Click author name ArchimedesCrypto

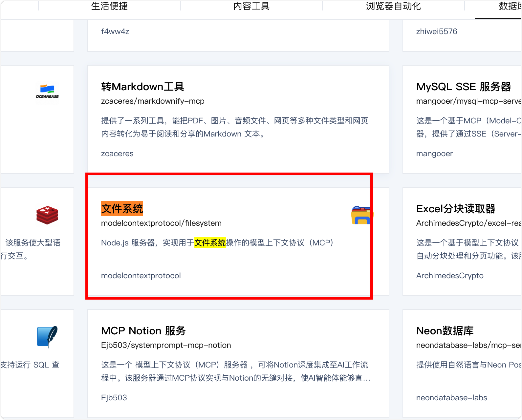point(450,276)
